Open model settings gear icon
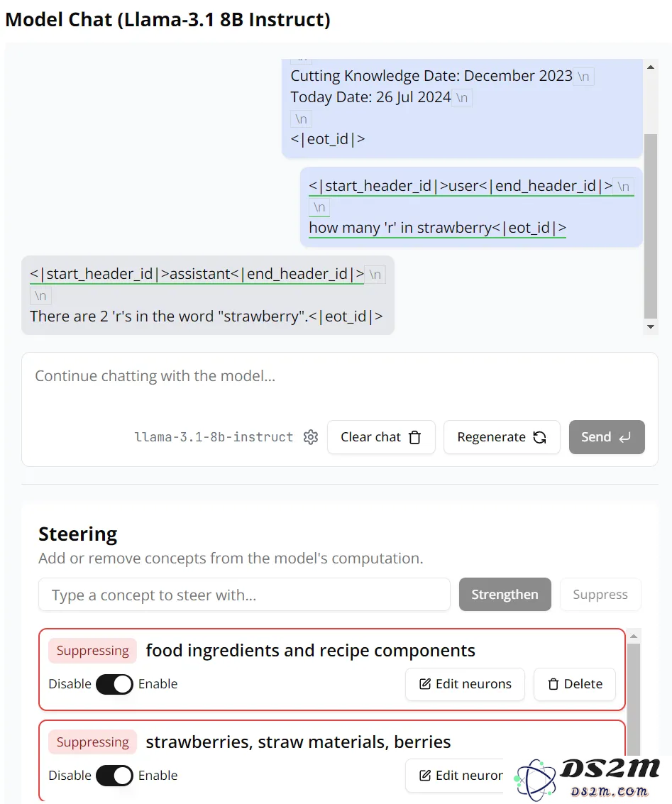Image resolution: width=672 pixels, height=804 pixels. tap(311, 437)
